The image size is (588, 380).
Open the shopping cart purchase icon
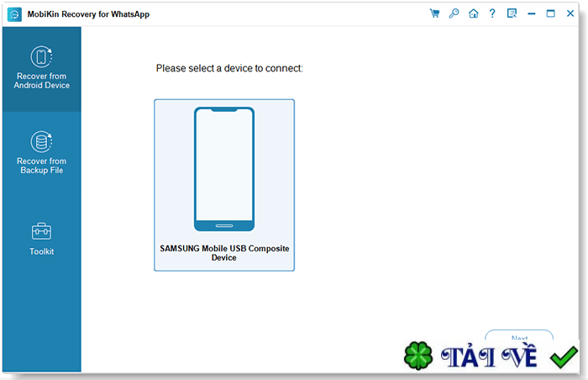tap(434, 13)
